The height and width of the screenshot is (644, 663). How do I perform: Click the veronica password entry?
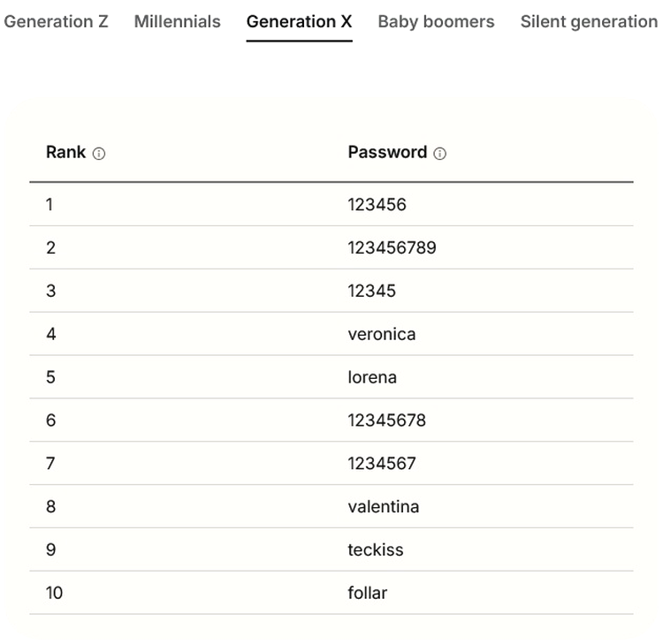[x=381, y=334]
